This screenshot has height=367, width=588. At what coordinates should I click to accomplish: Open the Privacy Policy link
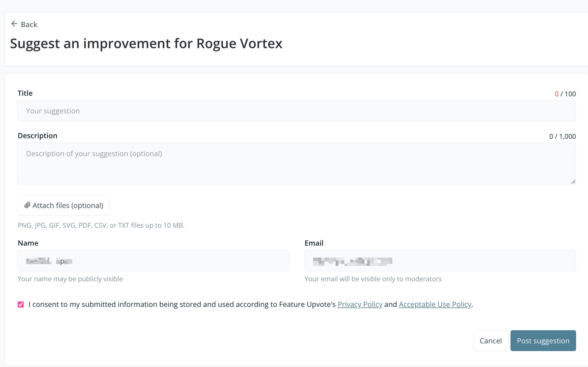click(x=360, y=305)
